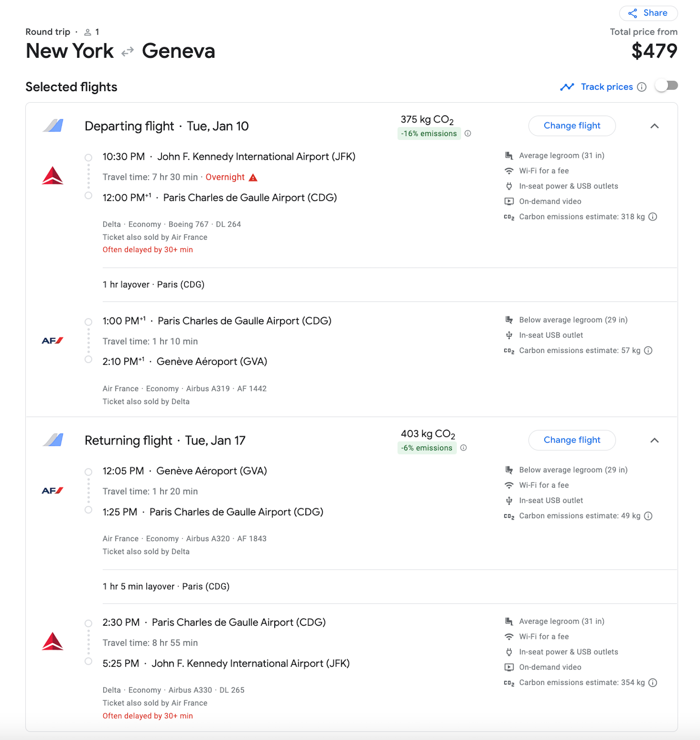Image resolution: width=700 pixels, height=740 pixels.
Task: Click the Delta airline logo on departing flight
Action: click(x=53, y=176)
